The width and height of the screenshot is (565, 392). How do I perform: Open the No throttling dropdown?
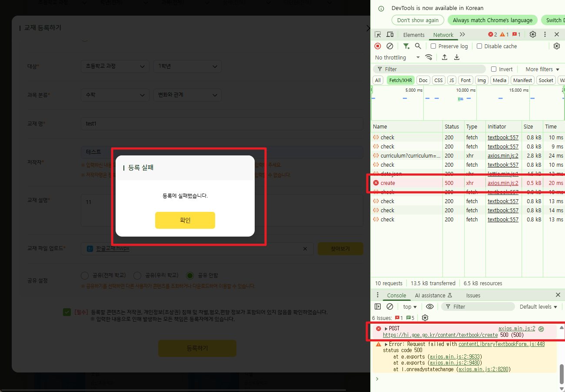click(x=397, y=57)
